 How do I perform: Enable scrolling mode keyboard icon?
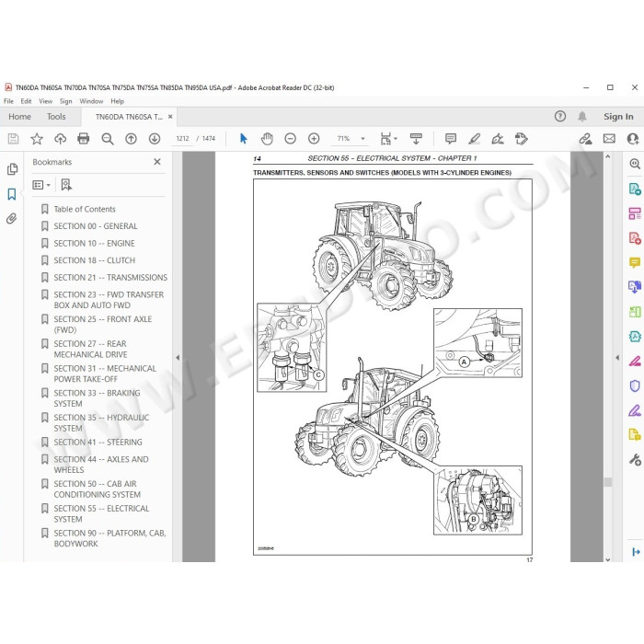coord(416,139)
